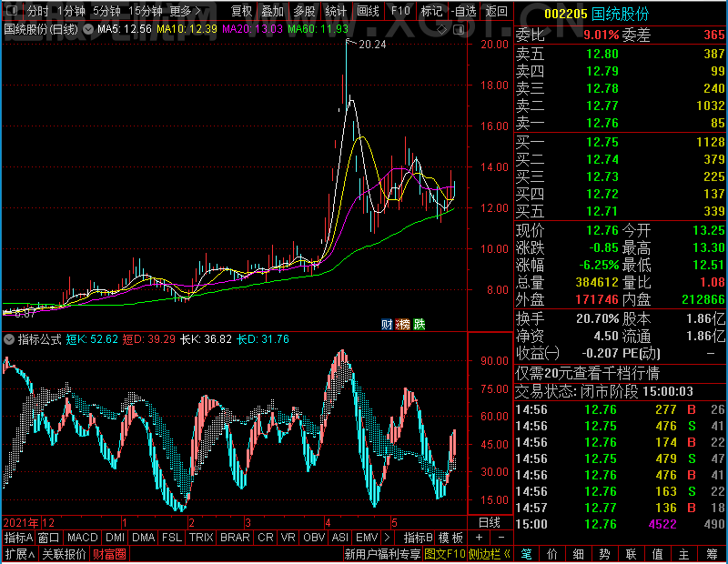Click the green 跌 badge on chart

click(420, 324)
